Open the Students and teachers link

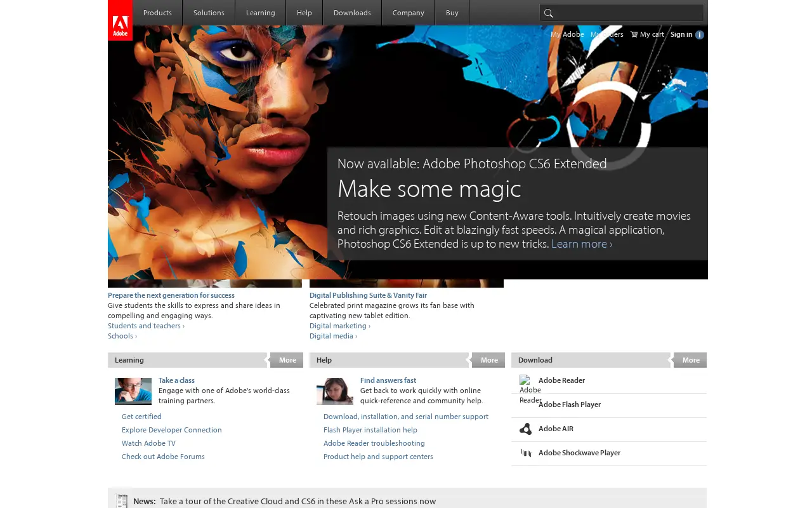[146, 326]
